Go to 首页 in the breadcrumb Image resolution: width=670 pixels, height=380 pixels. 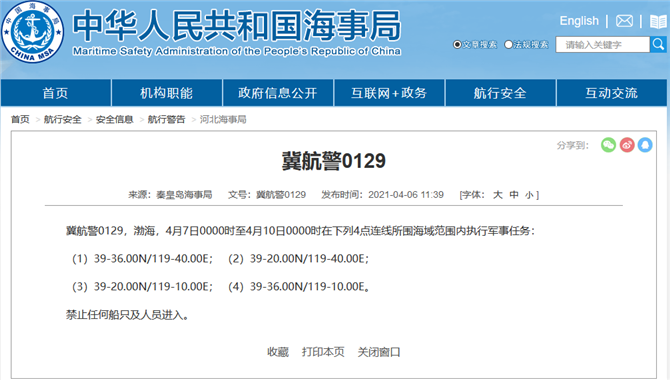tap(20, 119)
